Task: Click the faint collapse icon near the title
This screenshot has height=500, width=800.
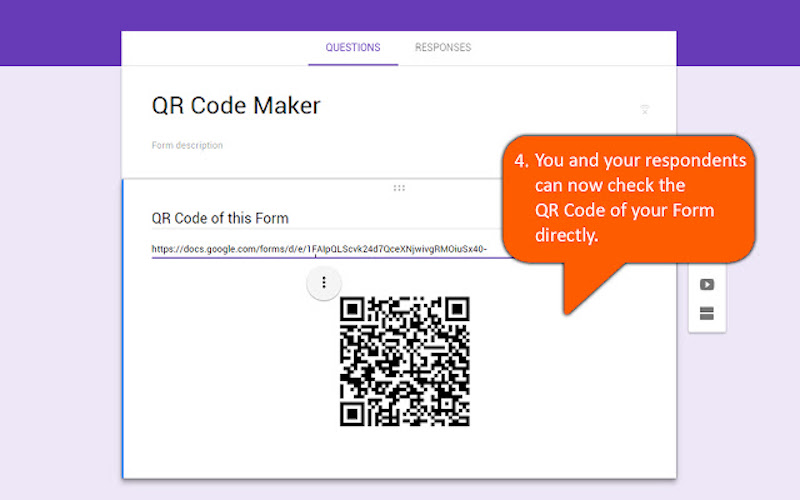Action: coord(644,109)
